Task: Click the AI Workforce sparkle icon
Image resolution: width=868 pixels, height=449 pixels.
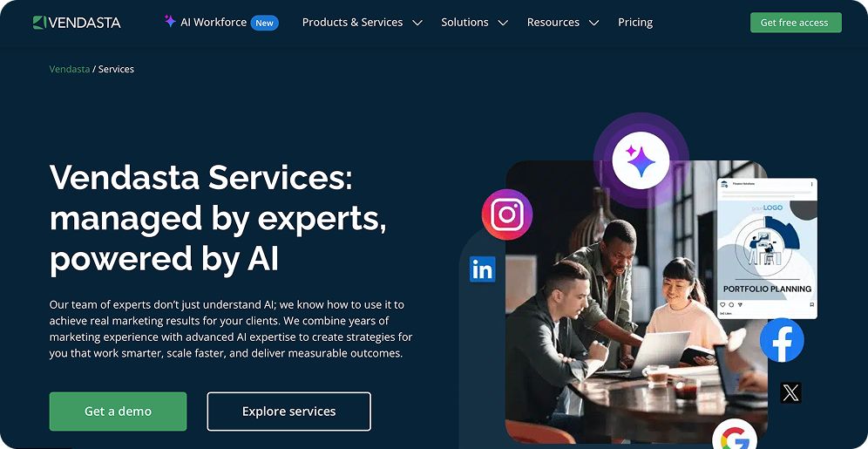Action: point(170,22)
